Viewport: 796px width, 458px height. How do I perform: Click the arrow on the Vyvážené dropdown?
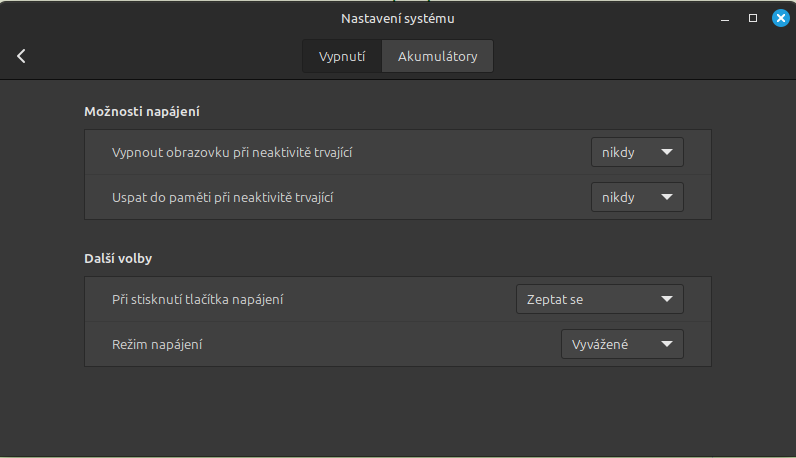(667, 345)
